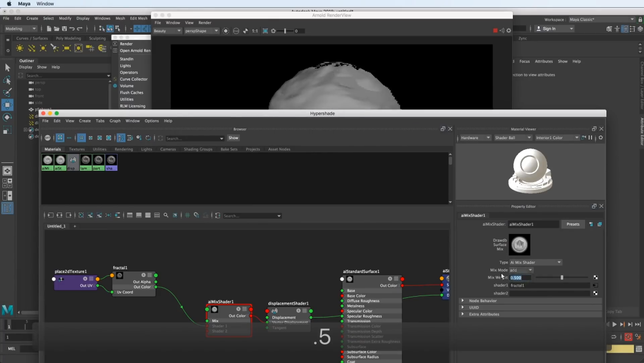Viewport: 644px width, 363px height.
Task: Open the macOS Window menu
Action: point(45,4)
